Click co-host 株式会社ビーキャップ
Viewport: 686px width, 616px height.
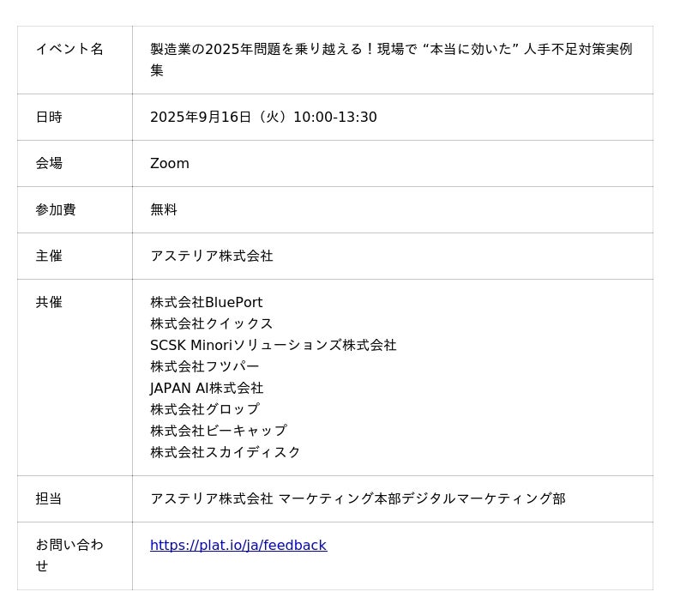(219, 431)
